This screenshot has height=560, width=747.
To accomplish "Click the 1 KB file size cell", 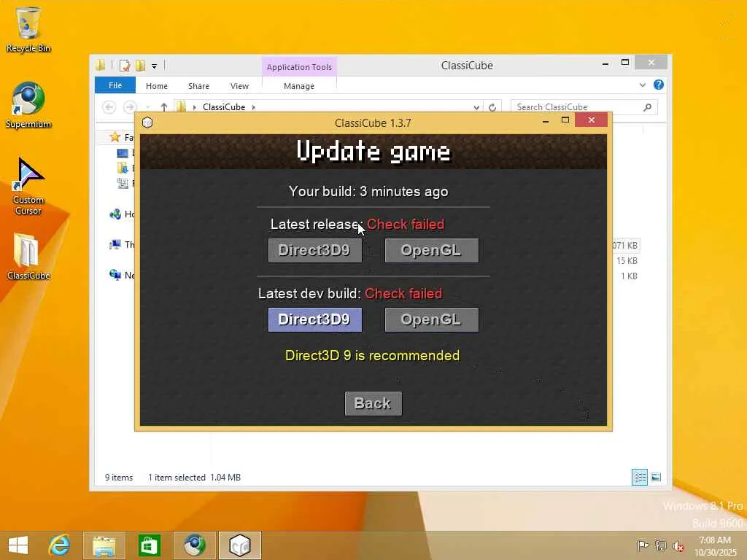I will [629, 276].
